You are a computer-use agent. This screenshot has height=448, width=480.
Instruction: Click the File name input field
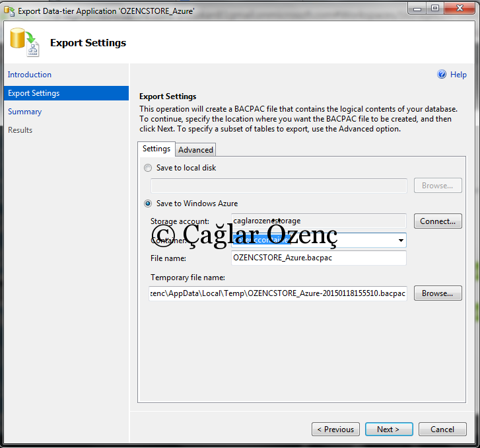(319, 258)
